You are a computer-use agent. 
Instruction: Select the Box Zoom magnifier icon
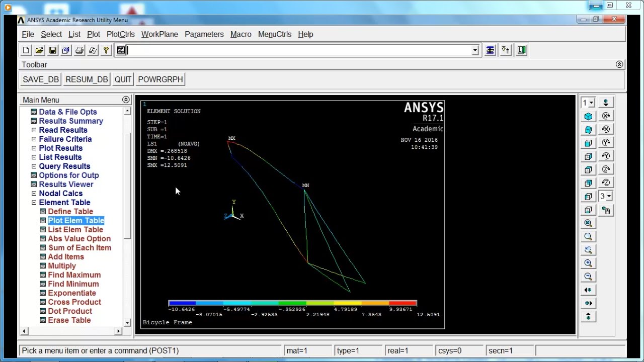(588, 237)
